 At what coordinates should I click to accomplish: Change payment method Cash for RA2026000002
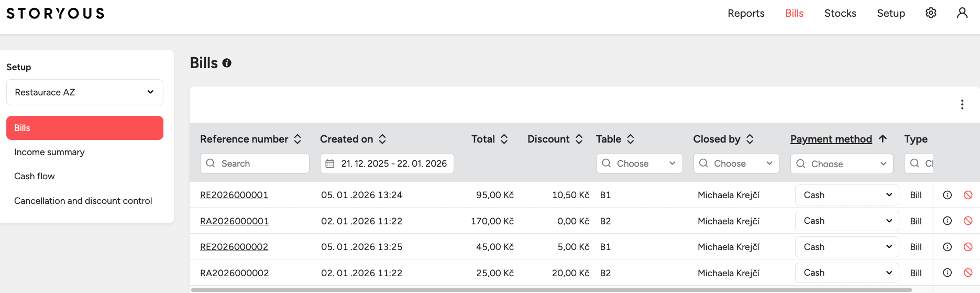(x=847, y=273)
